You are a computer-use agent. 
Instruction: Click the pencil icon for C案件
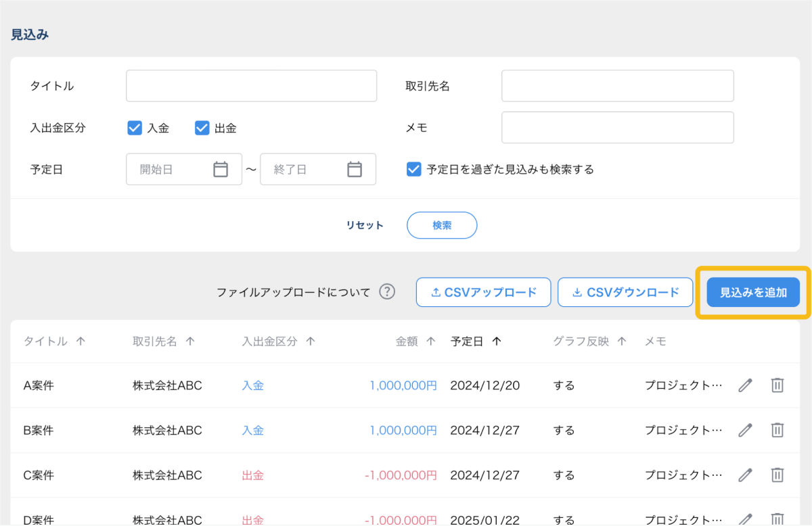[745, 475]
